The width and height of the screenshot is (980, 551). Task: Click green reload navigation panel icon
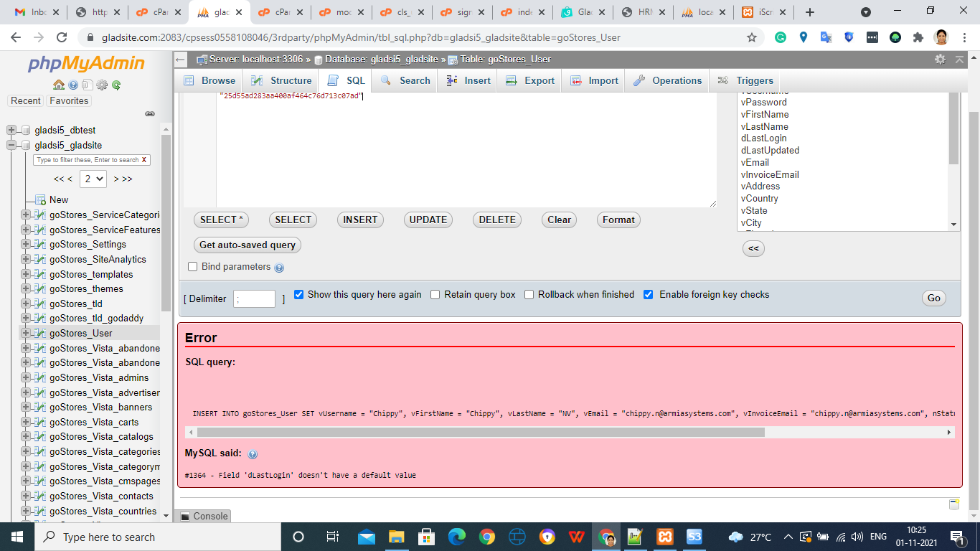pos(116,85)
